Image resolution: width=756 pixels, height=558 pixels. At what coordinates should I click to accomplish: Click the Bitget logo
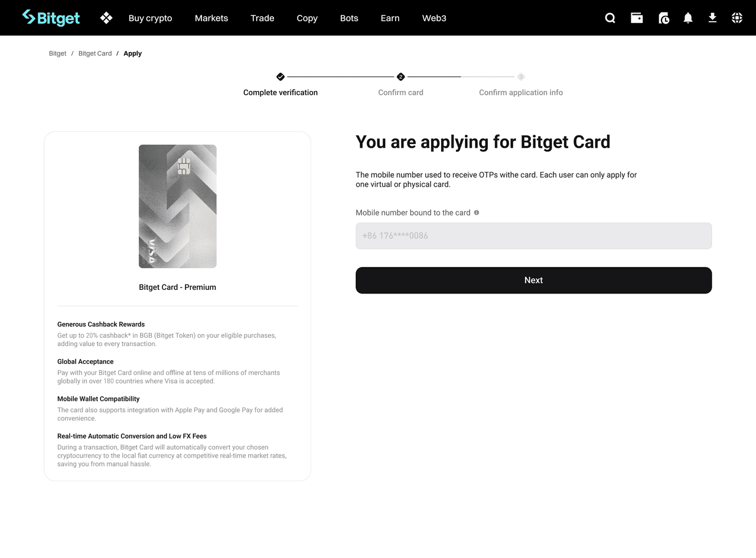[x=51, y=18]
